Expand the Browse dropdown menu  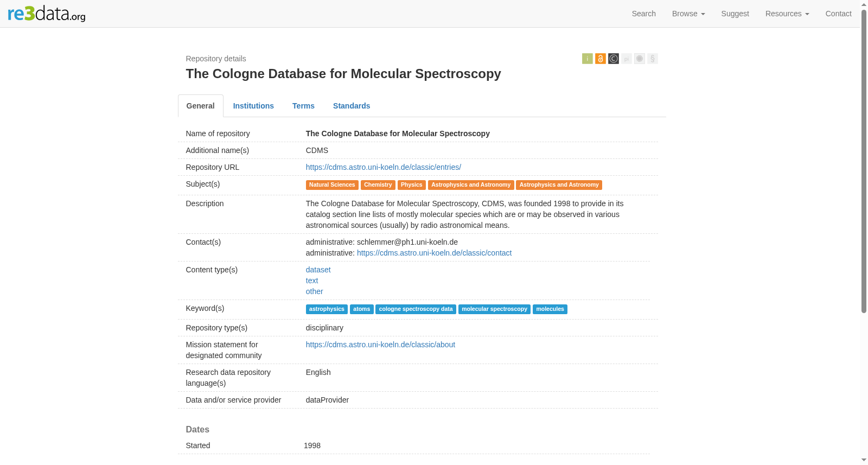pos(688,14)
